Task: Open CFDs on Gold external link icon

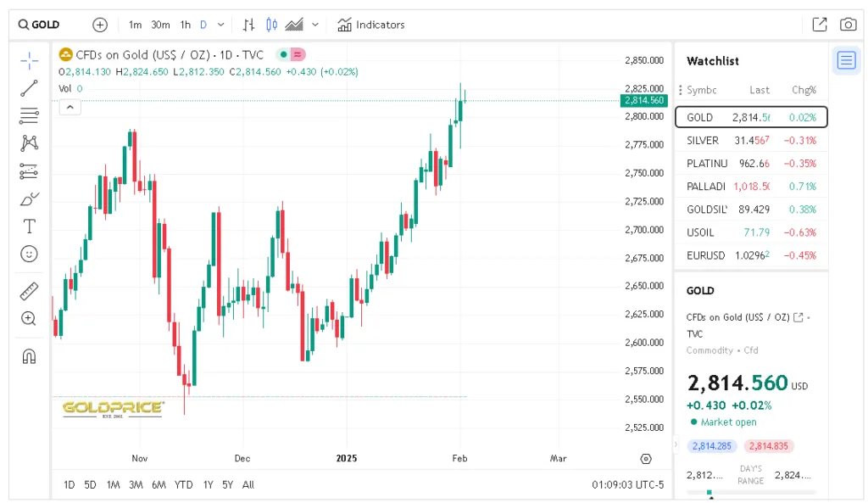Action: (x=798, y=317)
